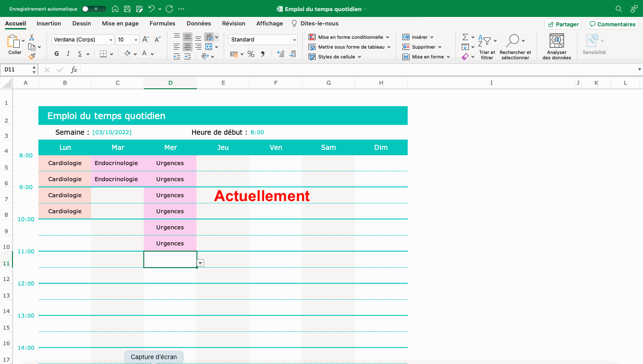Click the formula bar input field
Viewport: 643px width, 364px height.
pos(357,70)
